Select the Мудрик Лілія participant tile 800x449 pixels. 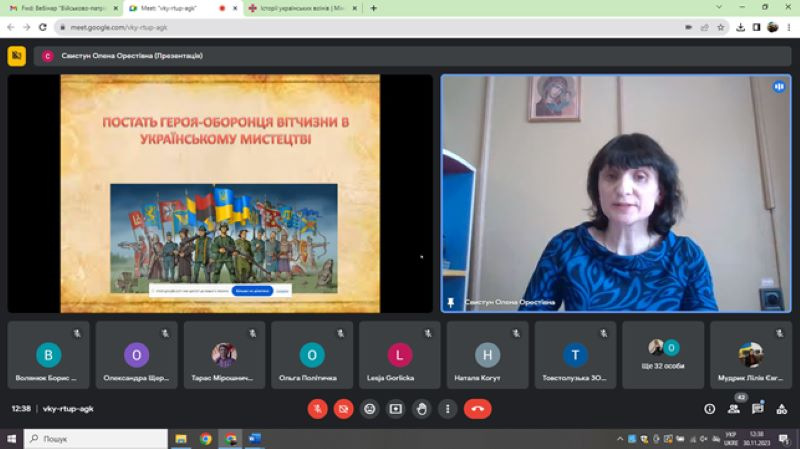pos(751,355)
